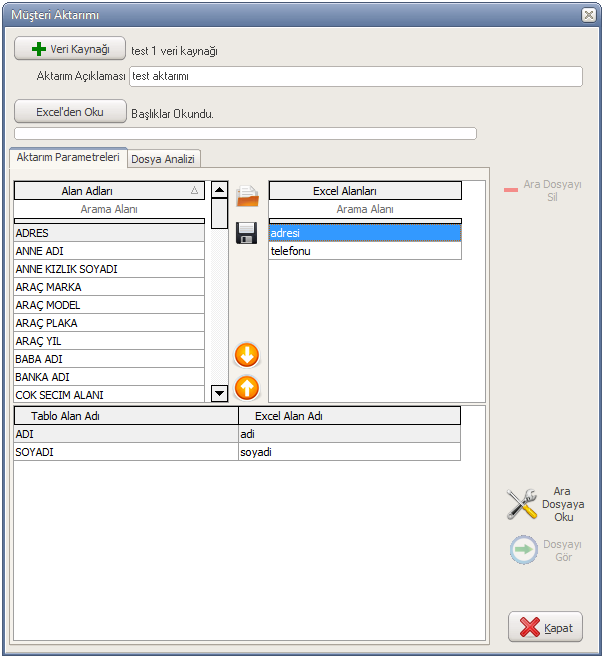
Task: Select the telefonu Excel field
Action: tap(365, 251)
